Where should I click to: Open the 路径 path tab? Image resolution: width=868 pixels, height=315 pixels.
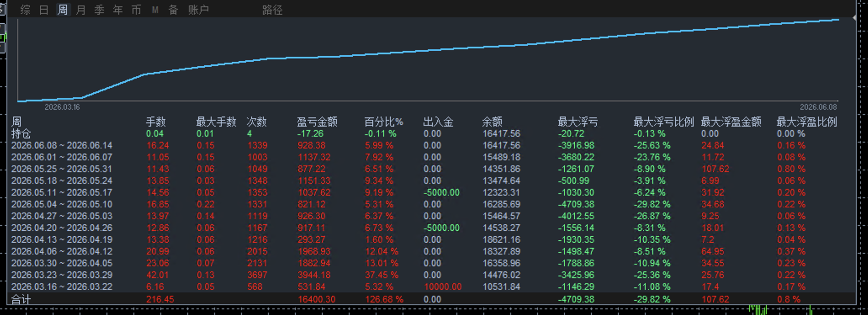tap(272, 10)
